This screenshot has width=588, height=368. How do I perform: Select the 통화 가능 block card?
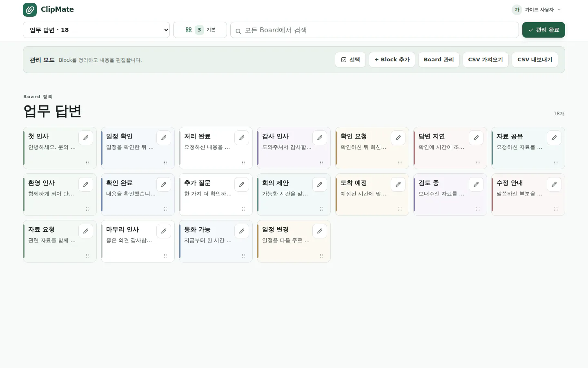tap(216, 241)
